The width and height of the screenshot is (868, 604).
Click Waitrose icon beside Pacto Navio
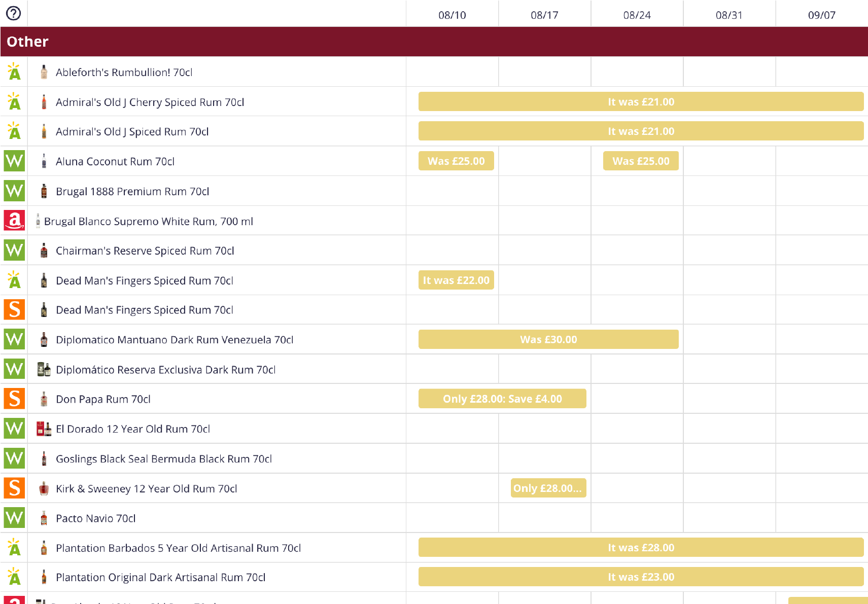[14, 518]
